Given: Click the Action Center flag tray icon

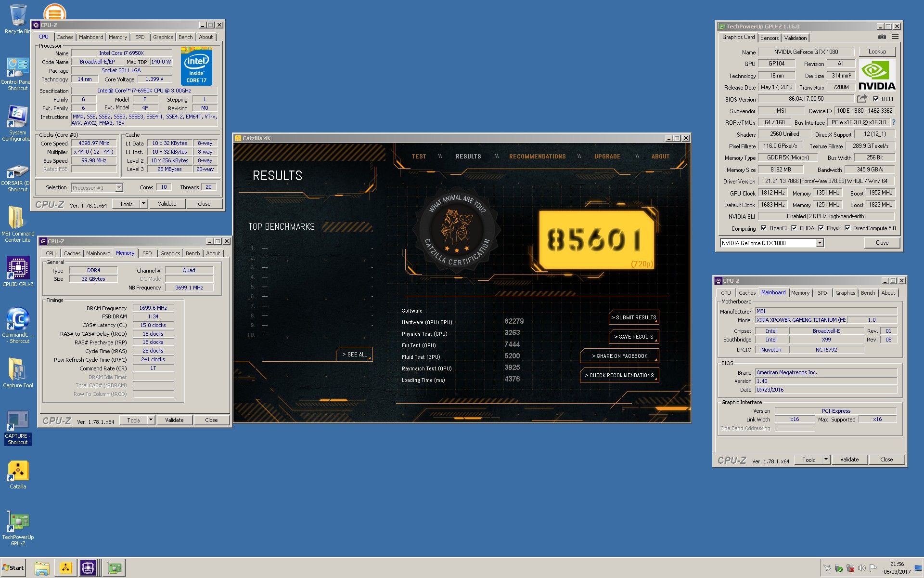Looking at the screenshot, I should pyautogui.click(x=873, y=568).
